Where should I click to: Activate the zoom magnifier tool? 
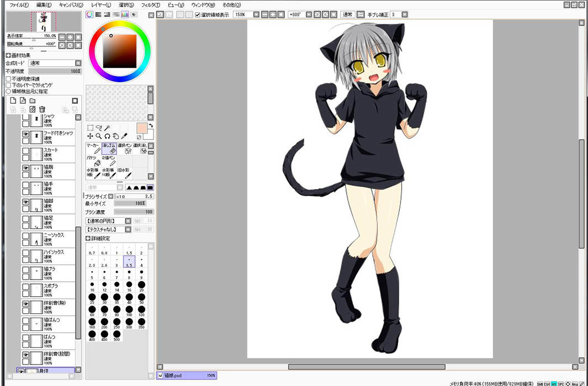pos(99,136)
